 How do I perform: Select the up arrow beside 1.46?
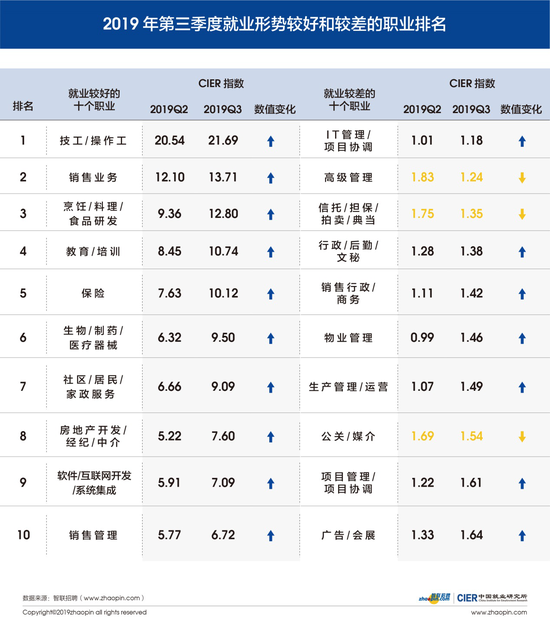click(x=522, y=339)
